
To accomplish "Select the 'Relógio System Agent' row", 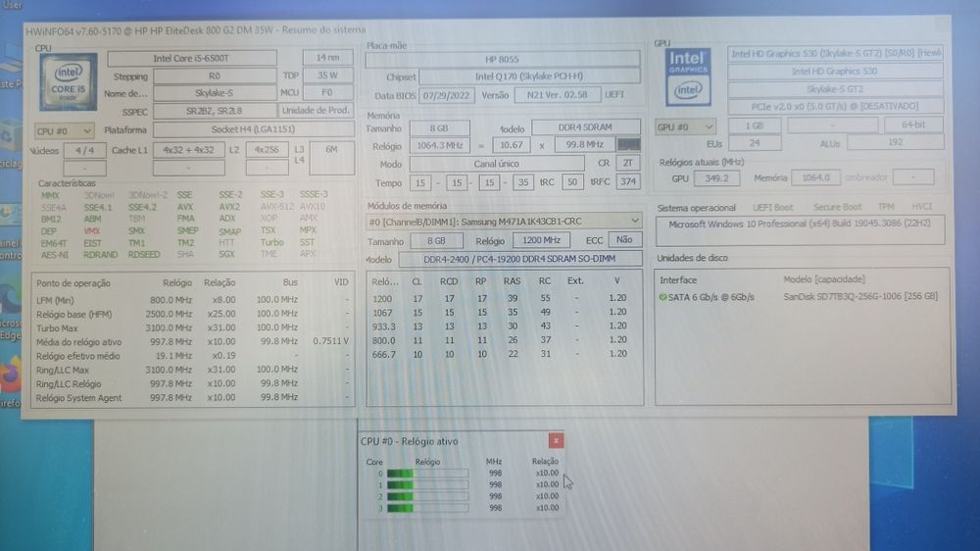I will point(192,398).
